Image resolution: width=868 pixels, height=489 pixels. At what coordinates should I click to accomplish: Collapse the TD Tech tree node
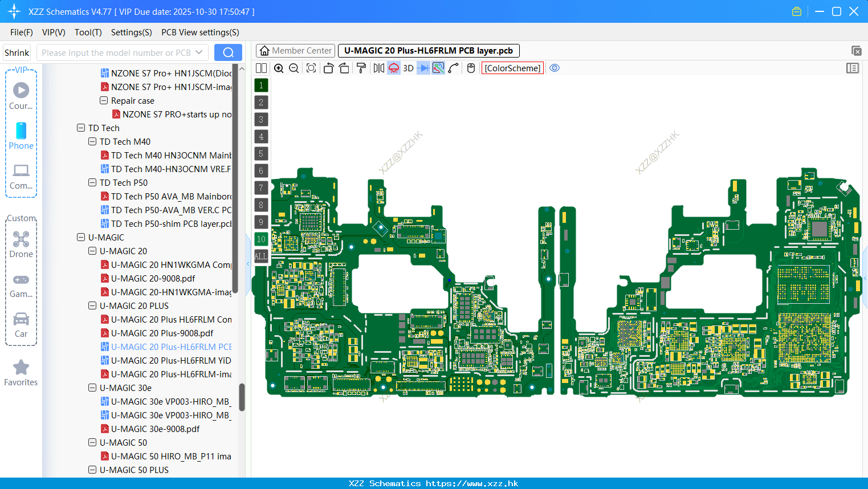[x=81, y=128]
